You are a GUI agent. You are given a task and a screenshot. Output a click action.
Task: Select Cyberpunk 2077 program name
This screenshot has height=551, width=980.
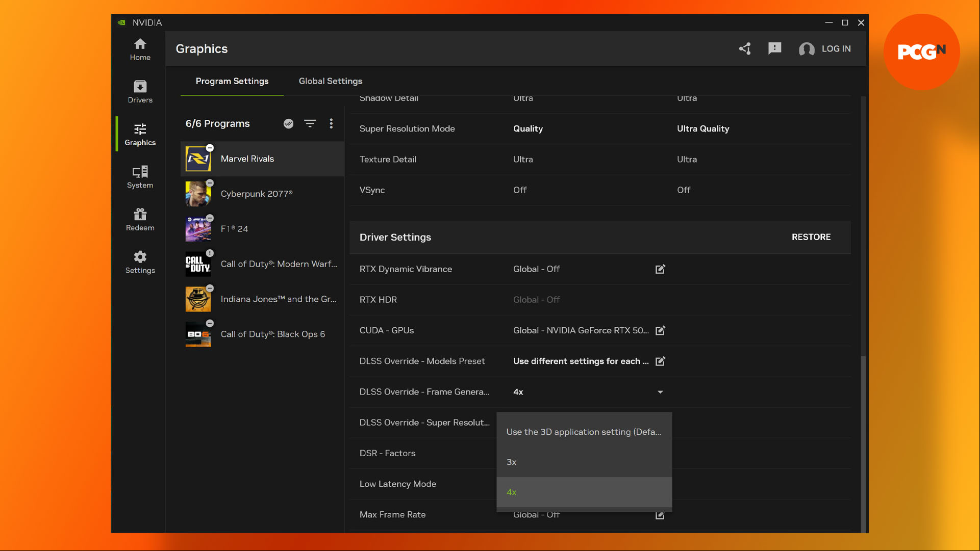pyautogui.click(x=257, y=194)
